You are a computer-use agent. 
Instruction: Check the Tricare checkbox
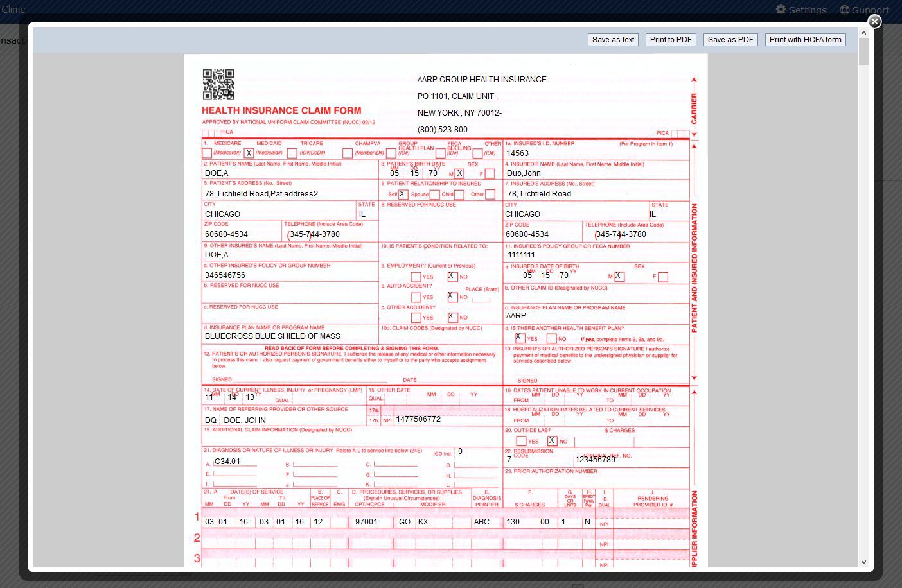pos(292,153)
